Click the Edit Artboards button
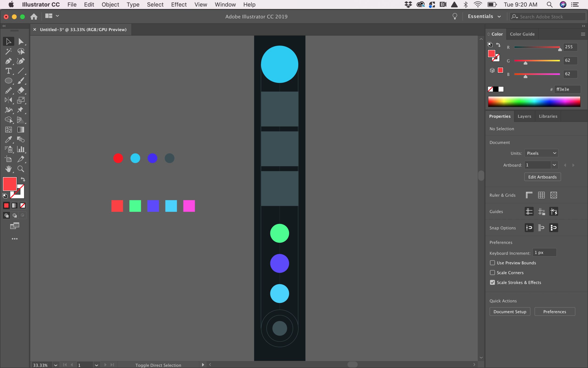Screen dimensions: 588x368 point(542,177)
